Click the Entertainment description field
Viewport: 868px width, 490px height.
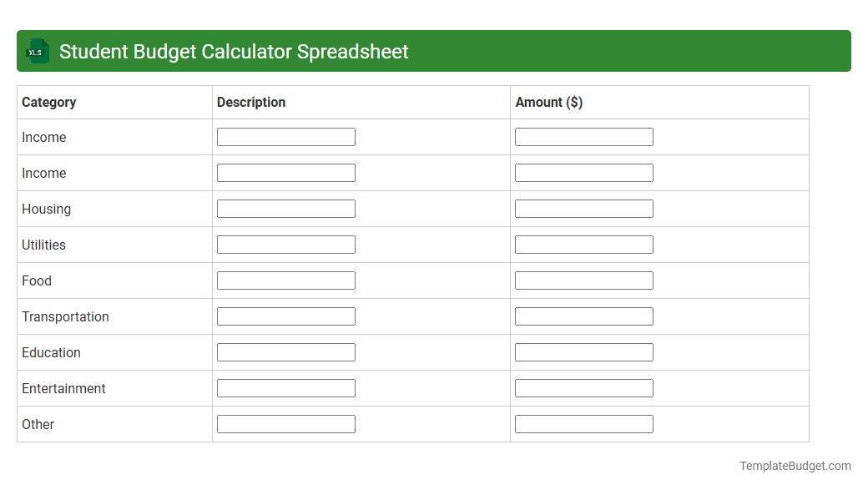285,387
